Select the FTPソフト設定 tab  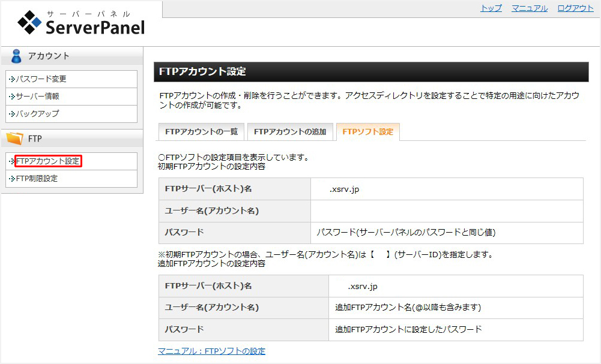367,132
